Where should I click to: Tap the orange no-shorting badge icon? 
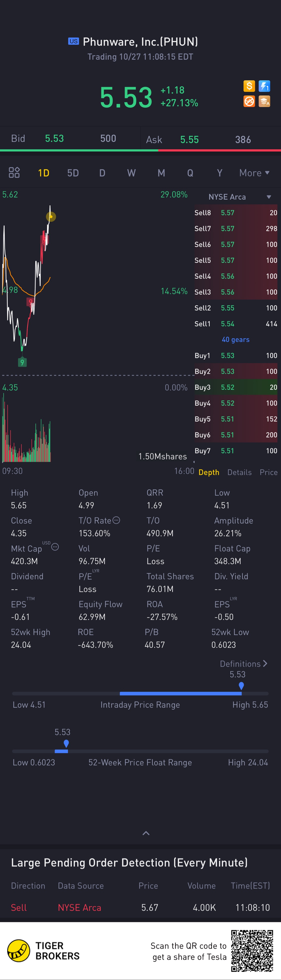point(249,101)
